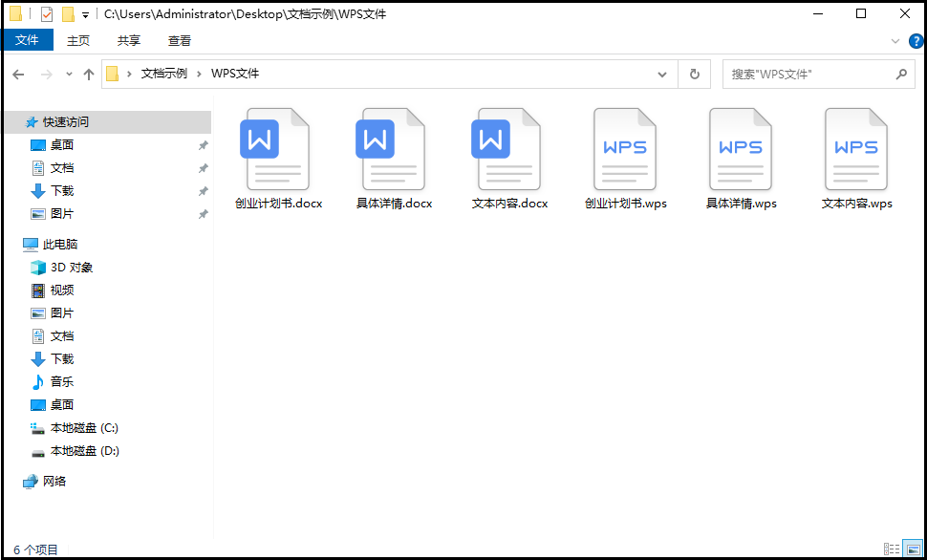The image size is (927, 560).
Task: Select the 具体详情.wps file icon
Action: point(741,149)
